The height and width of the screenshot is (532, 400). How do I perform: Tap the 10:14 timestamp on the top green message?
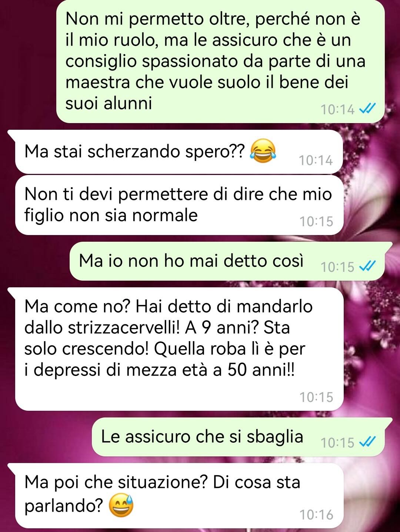tap(337, 109)
